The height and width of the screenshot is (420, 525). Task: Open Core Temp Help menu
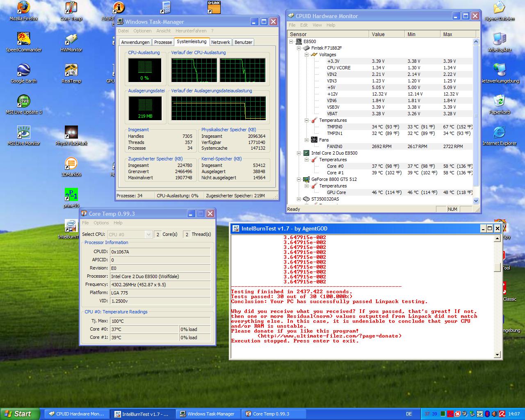(x=118, y=223)
